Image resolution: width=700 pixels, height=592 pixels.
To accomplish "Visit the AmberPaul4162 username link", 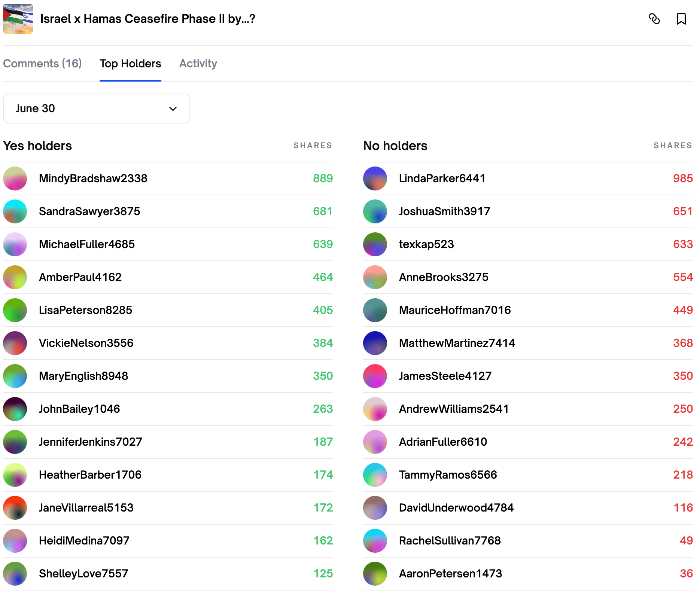I will (x=80, y=277).
